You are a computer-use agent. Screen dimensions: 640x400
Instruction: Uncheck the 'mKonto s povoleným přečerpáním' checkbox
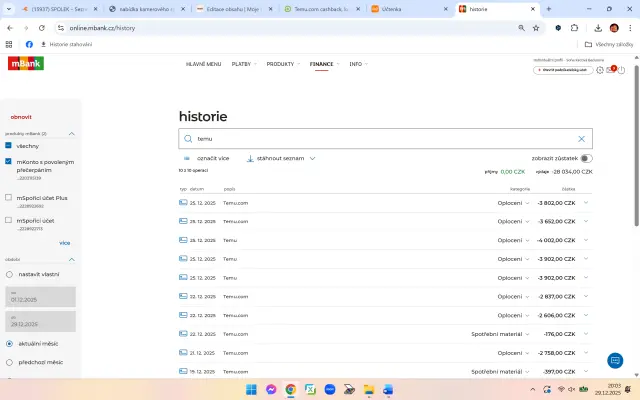point(9,161)
